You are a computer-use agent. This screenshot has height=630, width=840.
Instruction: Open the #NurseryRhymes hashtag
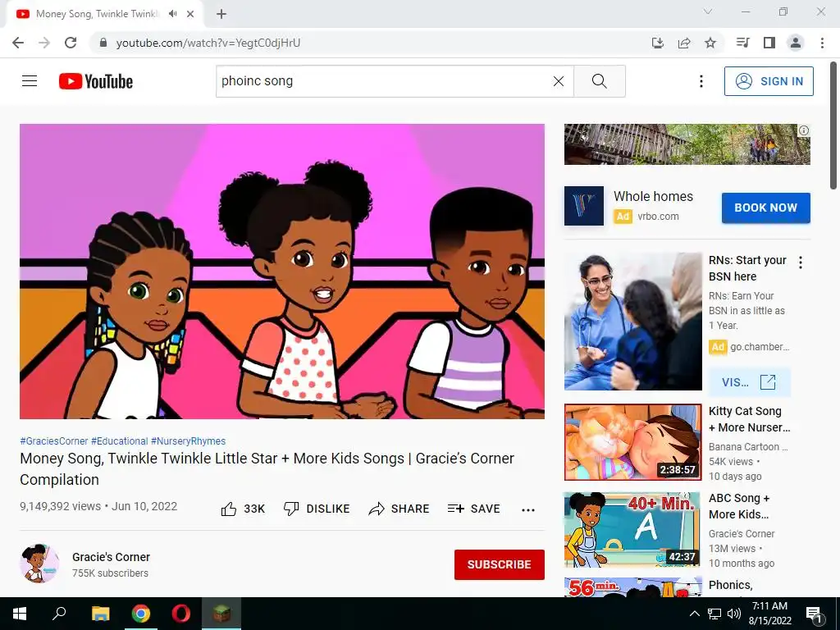coord(188,441)
